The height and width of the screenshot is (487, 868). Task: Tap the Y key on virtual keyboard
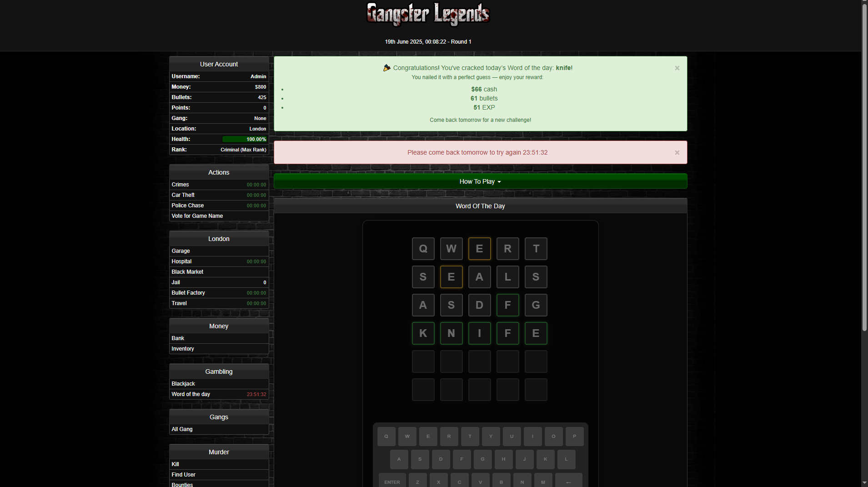(491, 437)
